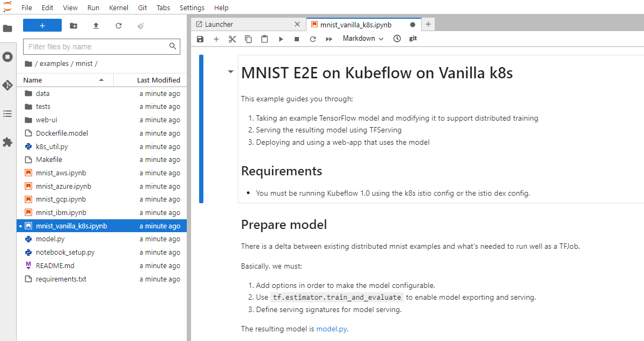Select Dockerfile.model file
644x341 pixels.
click(x=102, y=133)
